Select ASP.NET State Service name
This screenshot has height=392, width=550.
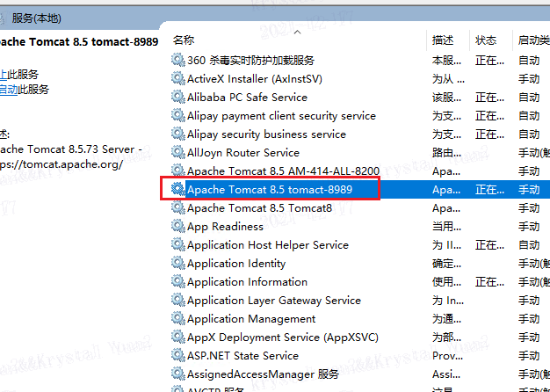pos(242,355)
